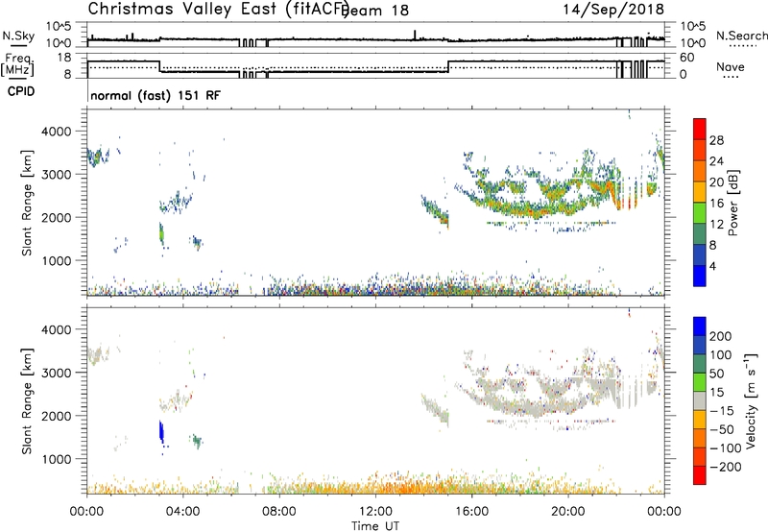This screenshot has width=768, height=532.
Task: Select the grey segment of the Velocity colorbar
Action: (x=700, y=400)
